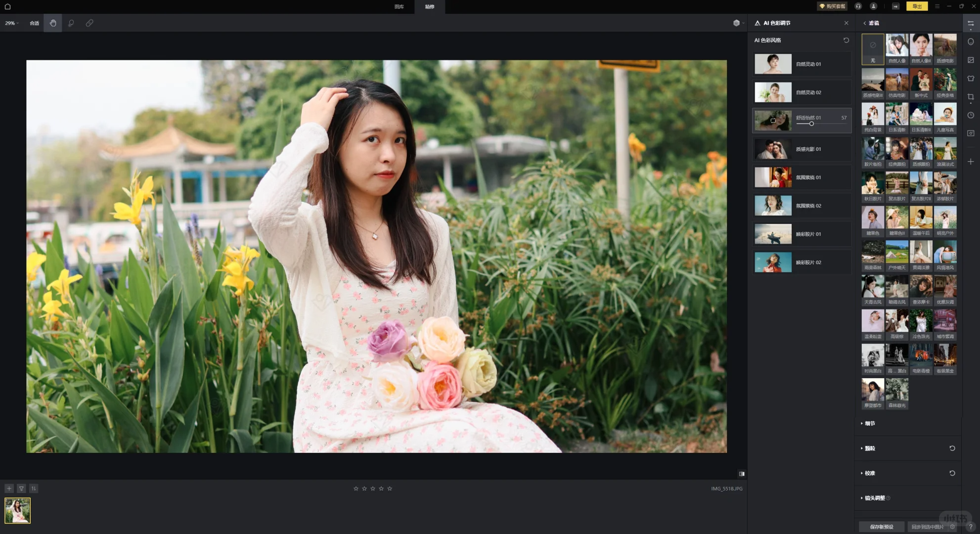
Task: Select the 无 (none) filter preset
Action: (x=873, y=49)
